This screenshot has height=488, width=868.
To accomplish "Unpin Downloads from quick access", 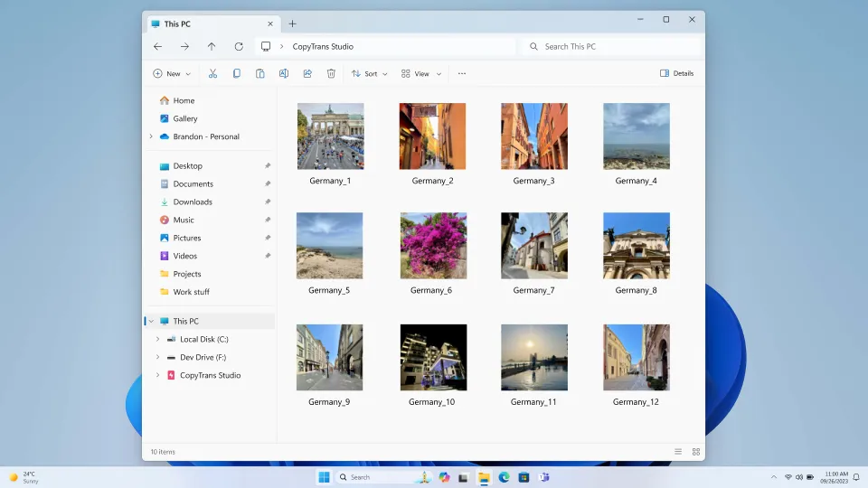I will [268, 202].
